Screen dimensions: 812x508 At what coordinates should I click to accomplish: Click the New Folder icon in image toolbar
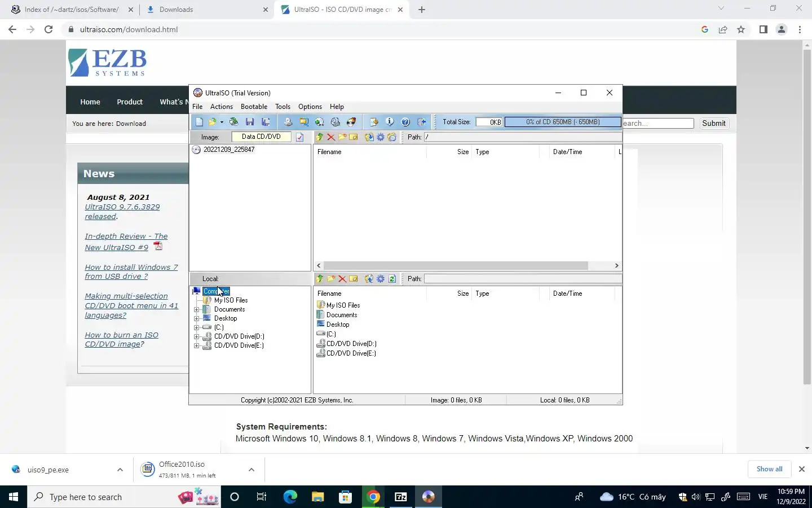click(342, 137)
